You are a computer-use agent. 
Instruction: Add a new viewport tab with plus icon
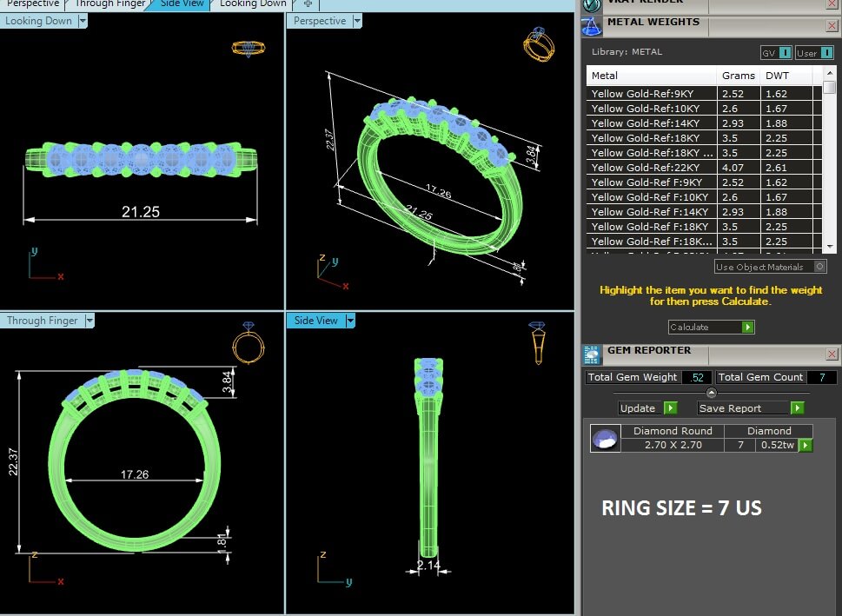click(x=308, y=3)
